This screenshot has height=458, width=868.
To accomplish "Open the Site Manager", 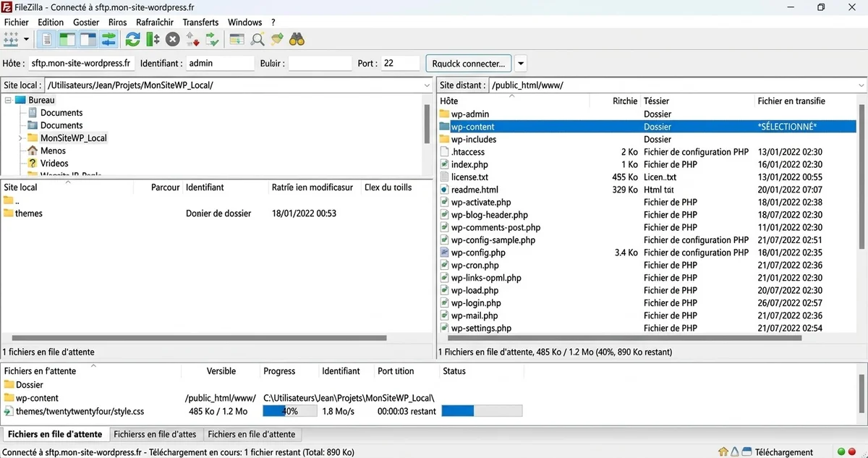I will click(x=13, y=39).
